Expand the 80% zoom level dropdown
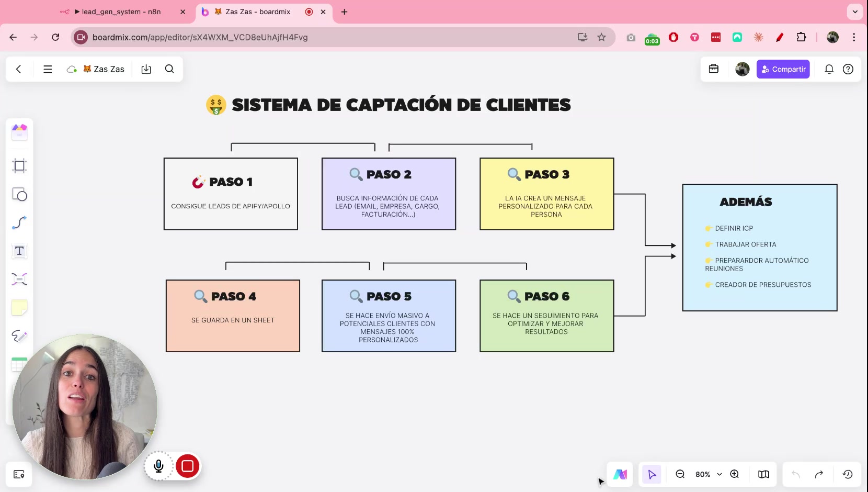This screenshot has height=492, width=868. point(719,474)
